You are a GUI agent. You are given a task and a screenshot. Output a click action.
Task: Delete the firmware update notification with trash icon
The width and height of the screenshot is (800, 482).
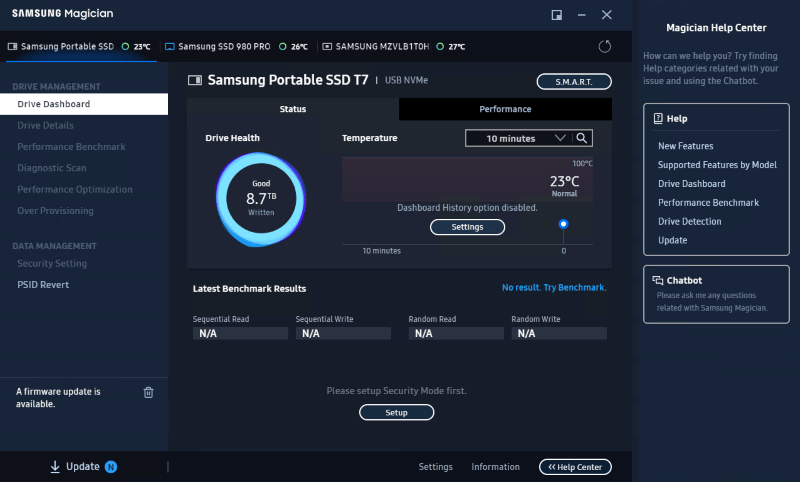coord(148,392)
